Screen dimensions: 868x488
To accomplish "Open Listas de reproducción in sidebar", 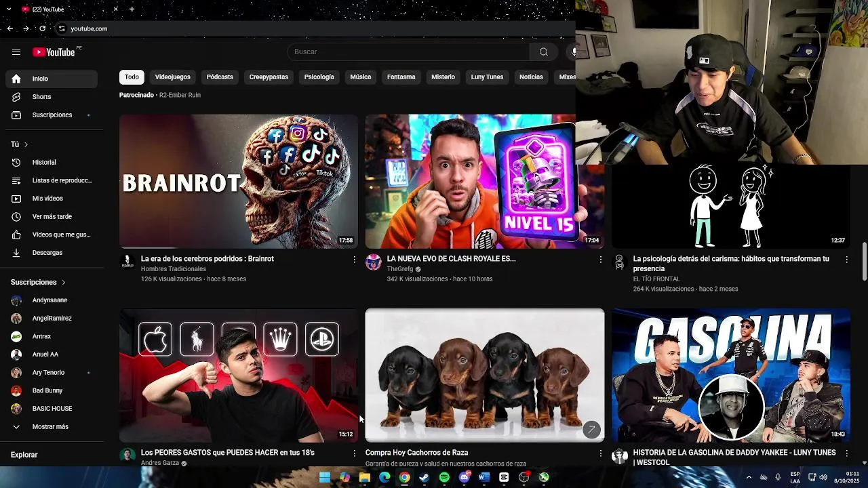I will point(52,180).
